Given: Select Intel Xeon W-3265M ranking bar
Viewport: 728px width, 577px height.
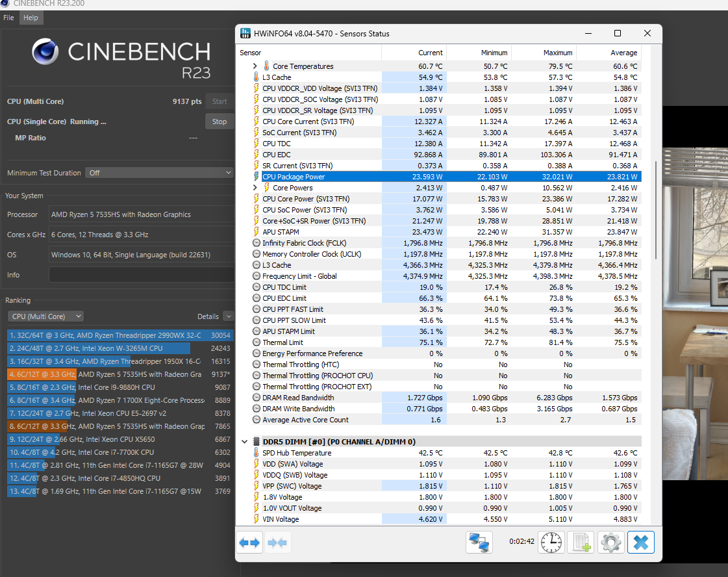Looking at the screenshot, I should [120, 348].
